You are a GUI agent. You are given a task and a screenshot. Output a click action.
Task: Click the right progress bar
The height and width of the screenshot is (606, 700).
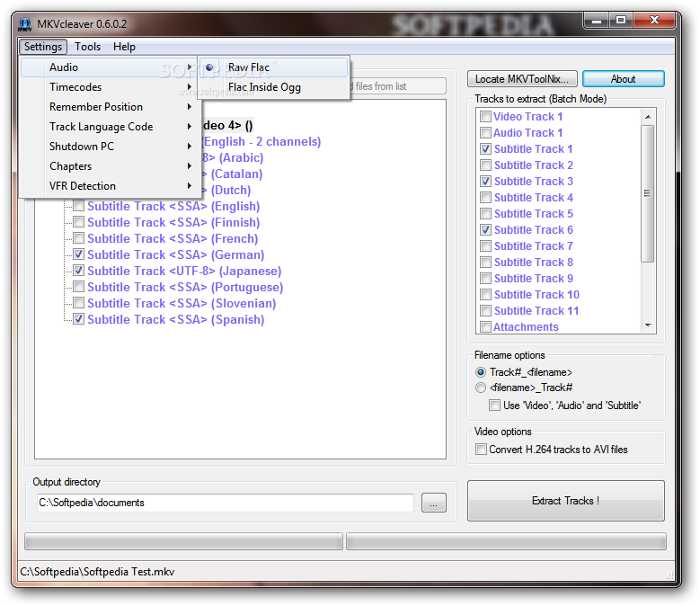point(506,541)
